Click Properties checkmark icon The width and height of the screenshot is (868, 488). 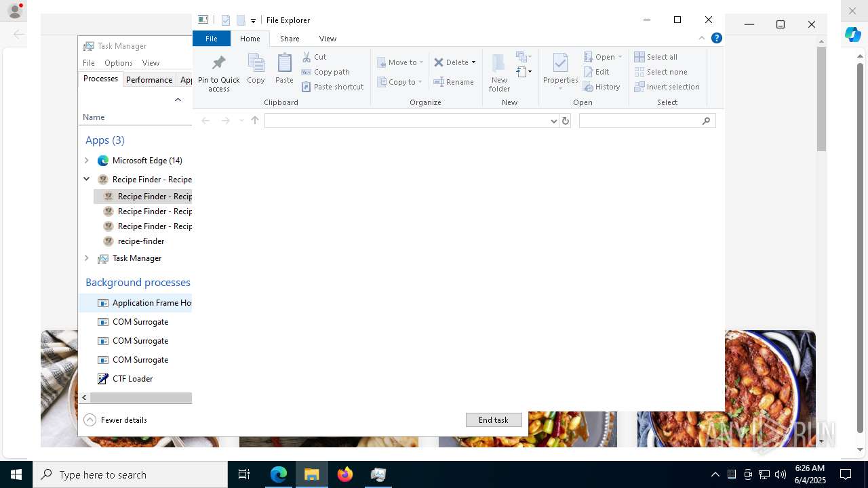pos(560,63)
